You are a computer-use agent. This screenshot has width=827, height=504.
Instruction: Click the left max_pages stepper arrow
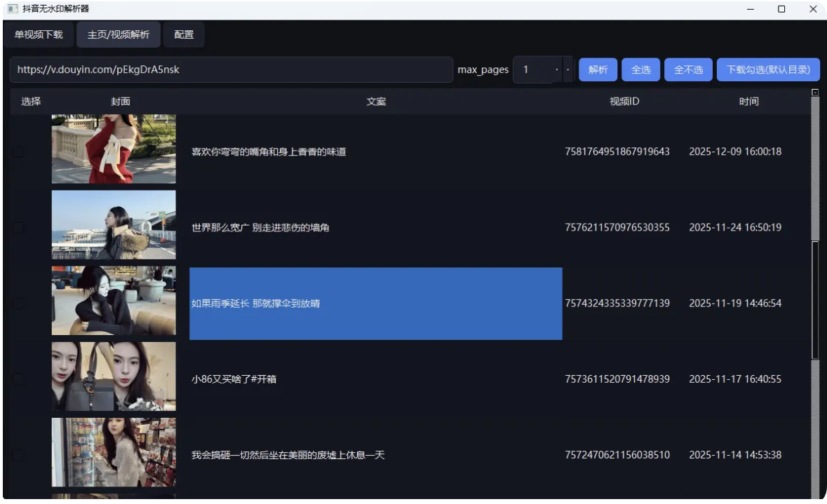(x=557, y=70)
